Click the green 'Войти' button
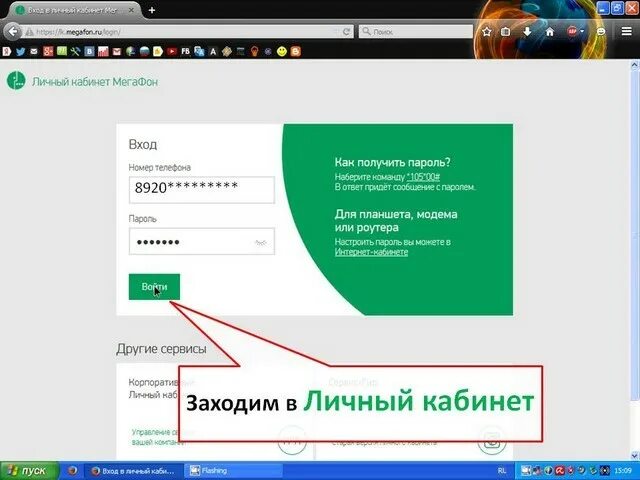The width and height of the screenshot is (640, 480). [x=154, y=287]
